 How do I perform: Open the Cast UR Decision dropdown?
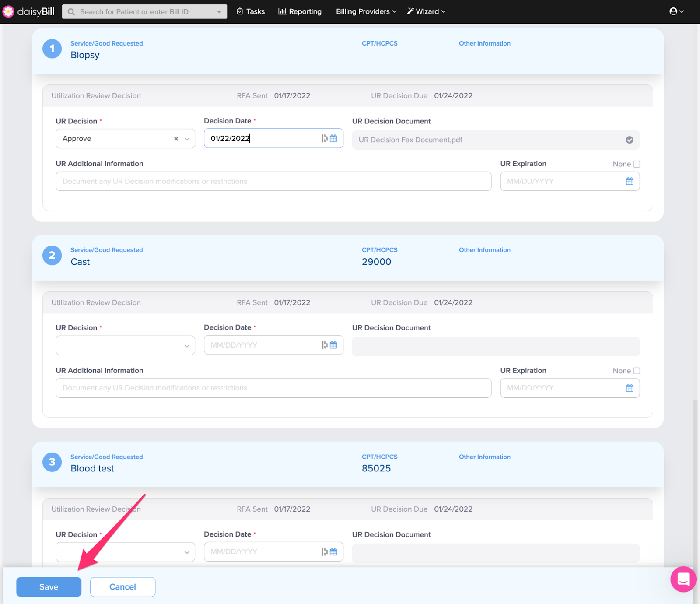click(x=125, y=345)
